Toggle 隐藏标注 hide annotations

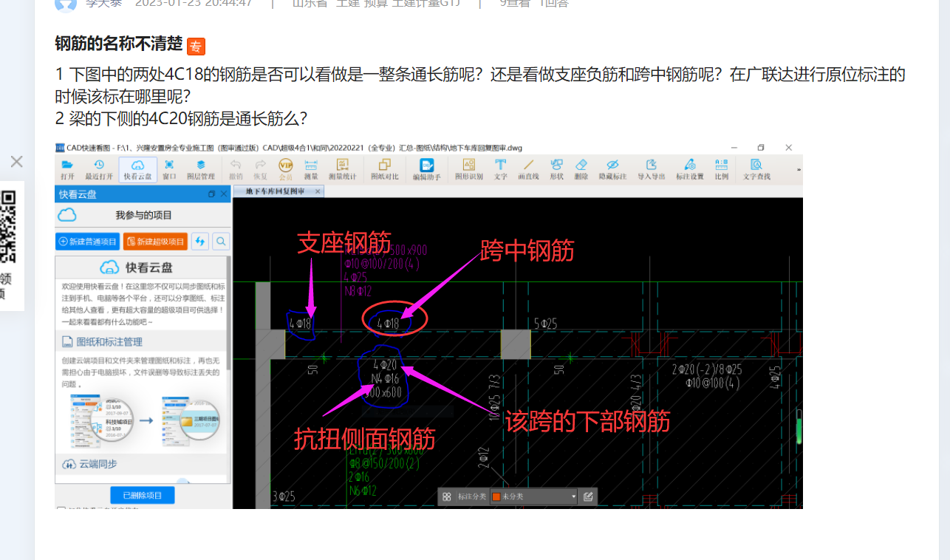point(612,169)
